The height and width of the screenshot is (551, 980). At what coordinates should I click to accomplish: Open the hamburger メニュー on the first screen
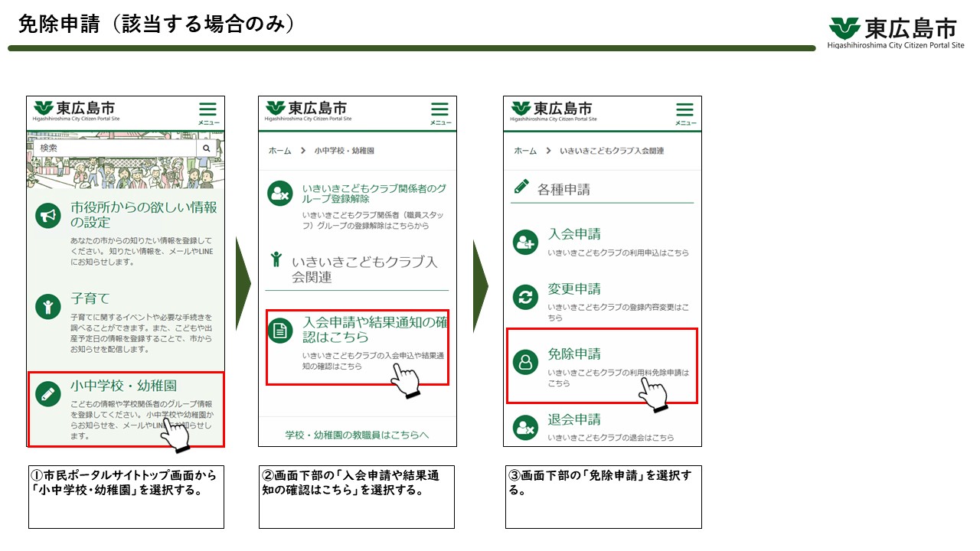(x=209, y=109)
